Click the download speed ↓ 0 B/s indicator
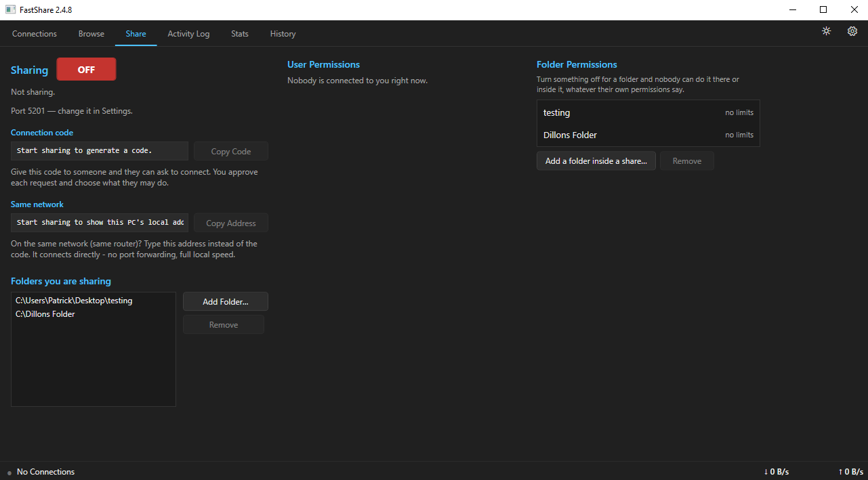The width and height of the screenshot is (868, 480). pyautogui.click(x=776, y=472)
